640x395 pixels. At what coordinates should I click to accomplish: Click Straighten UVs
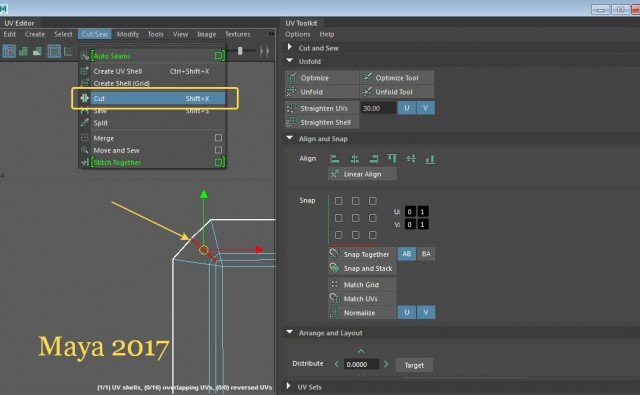[x=322, y=108]
